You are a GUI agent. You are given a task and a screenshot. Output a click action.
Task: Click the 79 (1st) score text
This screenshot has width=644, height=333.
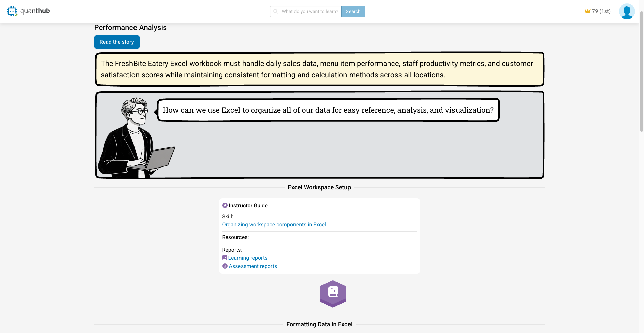coord(601,11)
